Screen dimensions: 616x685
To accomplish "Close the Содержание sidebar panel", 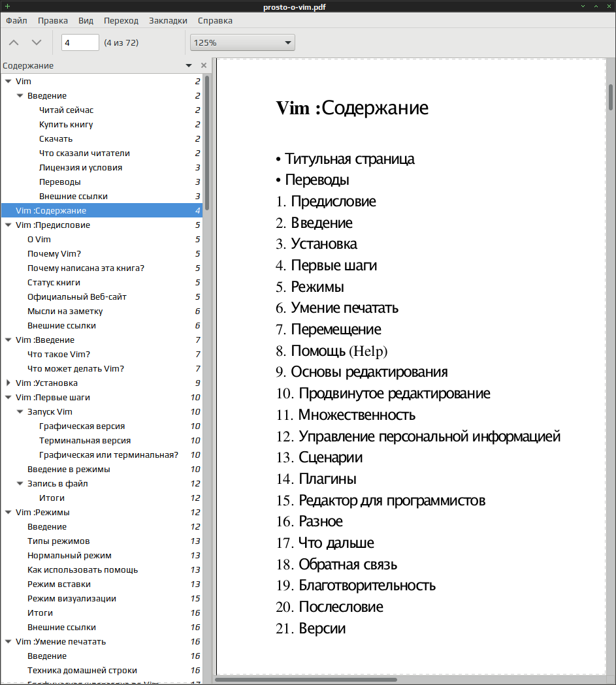I will (x=204, y=65).
